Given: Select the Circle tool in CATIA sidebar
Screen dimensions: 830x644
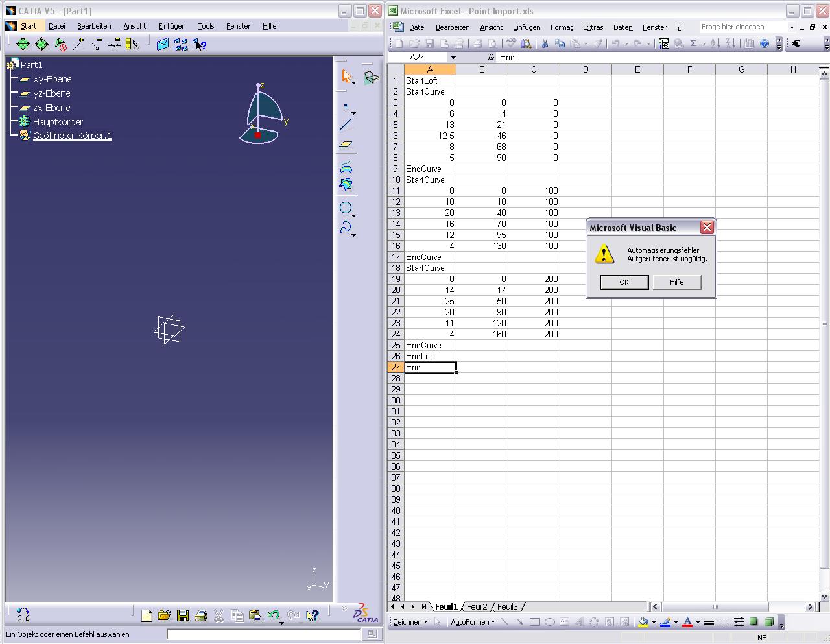Looking at the screenshot, I should (346, 208).
